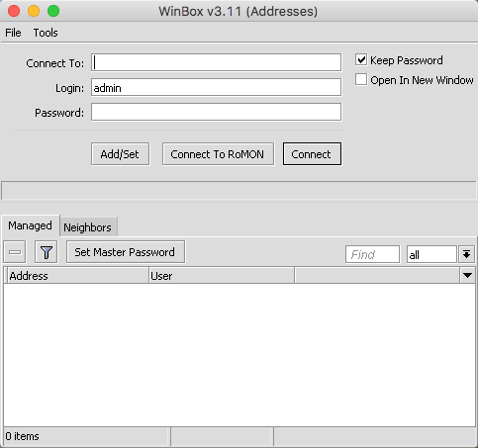Viewport: 478px width, 448px height.
Task: Click into the Login field
Action: (216, 87)
